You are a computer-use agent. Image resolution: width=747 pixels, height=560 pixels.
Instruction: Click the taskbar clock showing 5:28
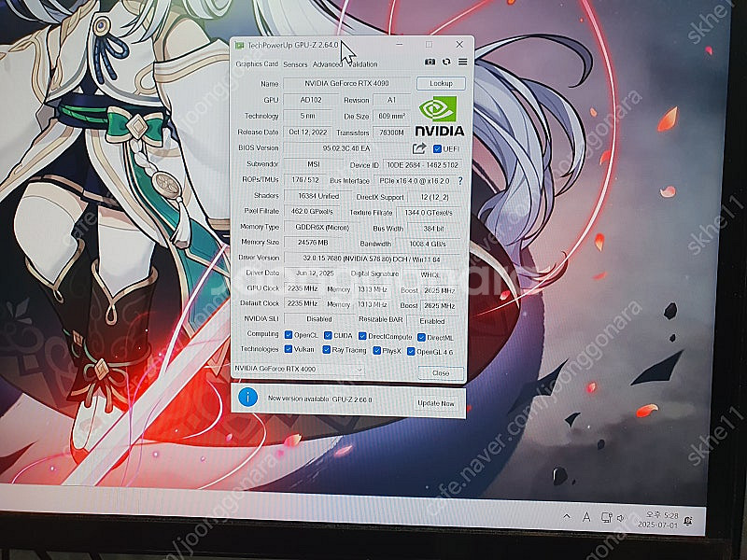point(658,520)
